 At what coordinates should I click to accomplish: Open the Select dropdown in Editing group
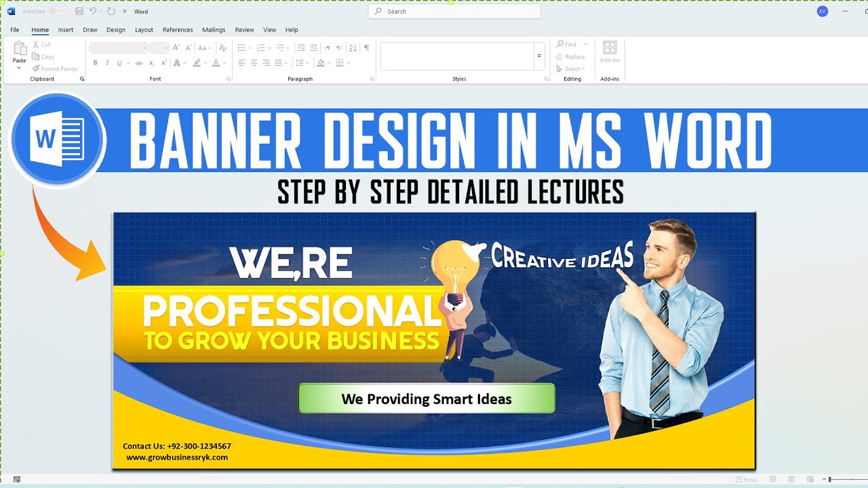coord(570,68)
